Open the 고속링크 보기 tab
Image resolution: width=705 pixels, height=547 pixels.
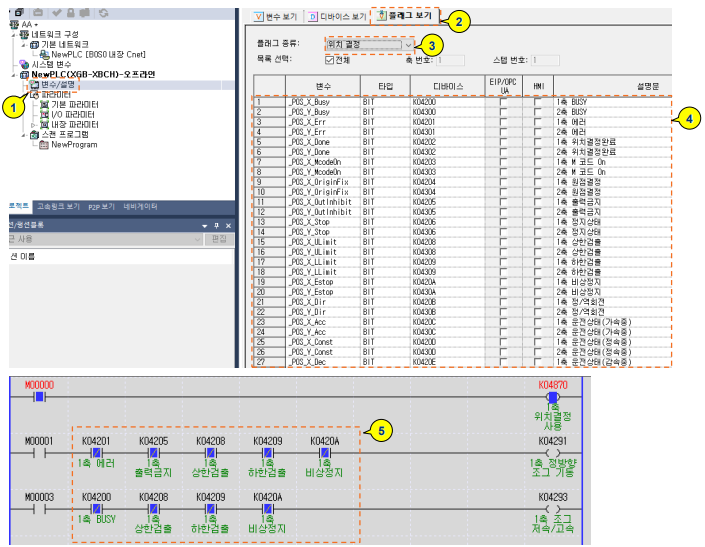59,206
